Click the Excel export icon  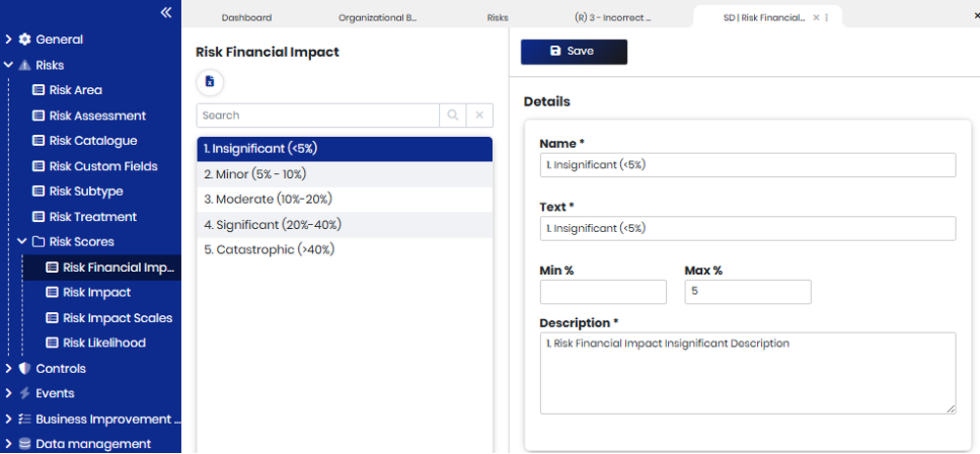point(209,82)
